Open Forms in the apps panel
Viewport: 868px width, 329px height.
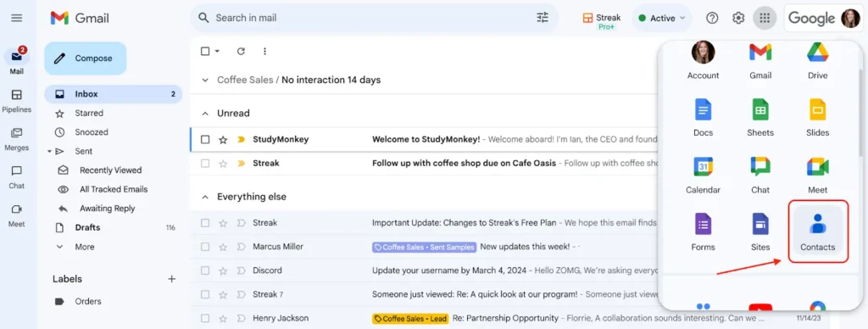pyautogui.click(x=703, y=232)
